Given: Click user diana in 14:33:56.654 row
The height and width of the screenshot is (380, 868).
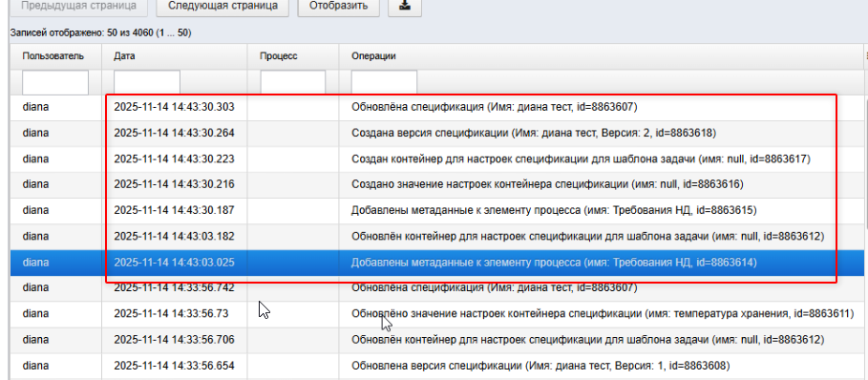Looking at the screenshot, I should tap(35, 366).
